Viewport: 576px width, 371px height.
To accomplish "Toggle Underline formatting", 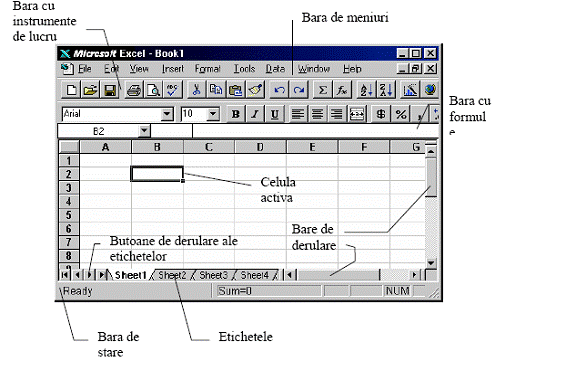I will 274,114.
